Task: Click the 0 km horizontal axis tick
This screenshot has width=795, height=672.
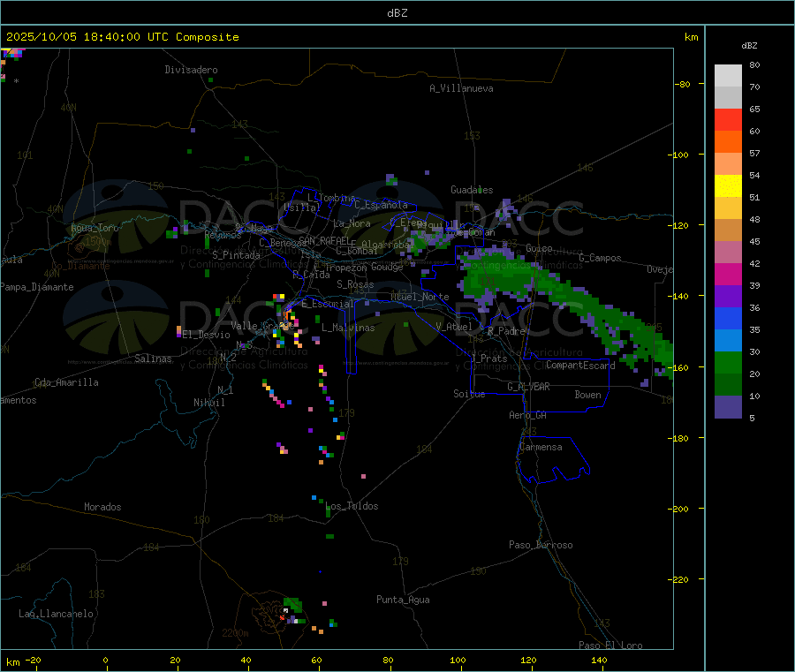Action: (105, 660)
